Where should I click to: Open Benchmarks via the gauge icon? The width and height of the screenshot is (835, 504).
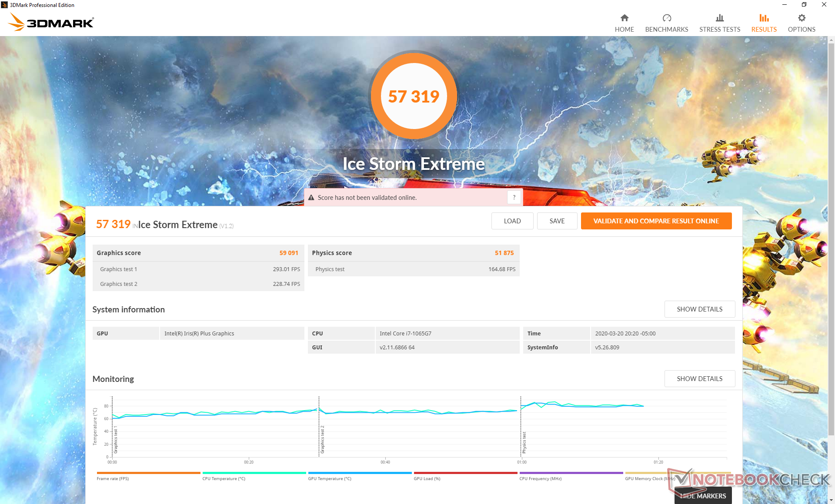[666, 18]
